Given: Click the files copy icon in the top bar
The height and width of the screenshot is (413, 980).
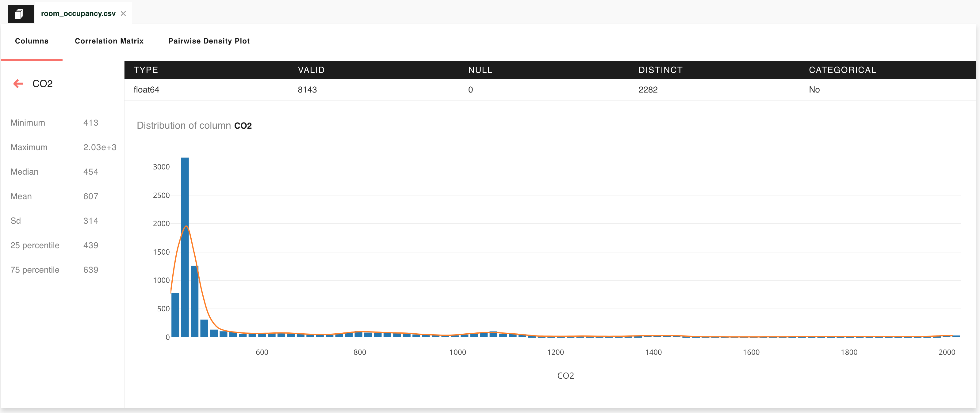Looking at the screenshot, I should pos(19,14).
